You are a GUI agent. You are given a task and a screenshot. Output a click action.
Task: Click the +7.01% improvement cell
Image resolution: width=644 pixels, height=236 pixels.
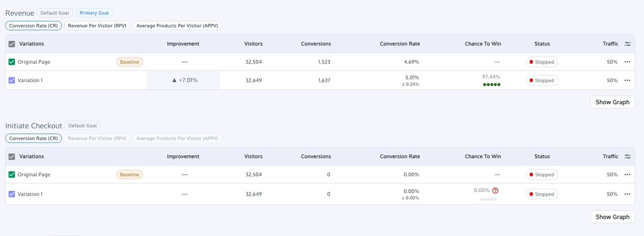click(x=183, y=80)
